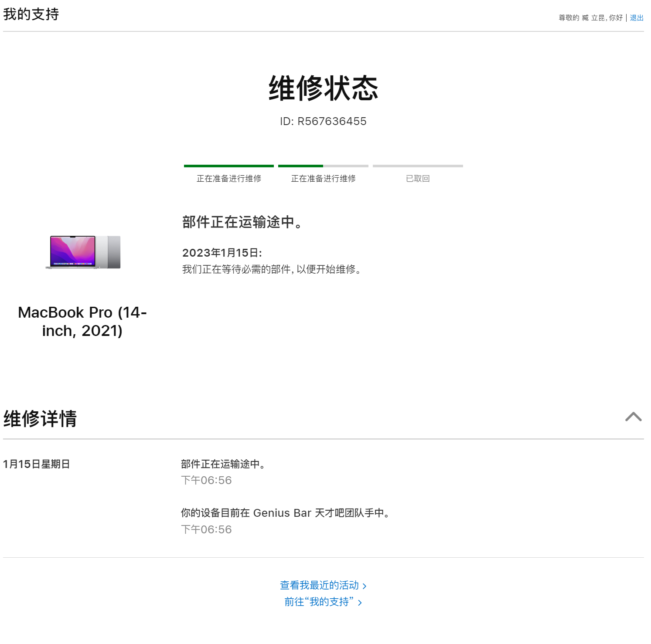
Task: Click the fully green first progress bar segment
Action: (x=228, y=166)
